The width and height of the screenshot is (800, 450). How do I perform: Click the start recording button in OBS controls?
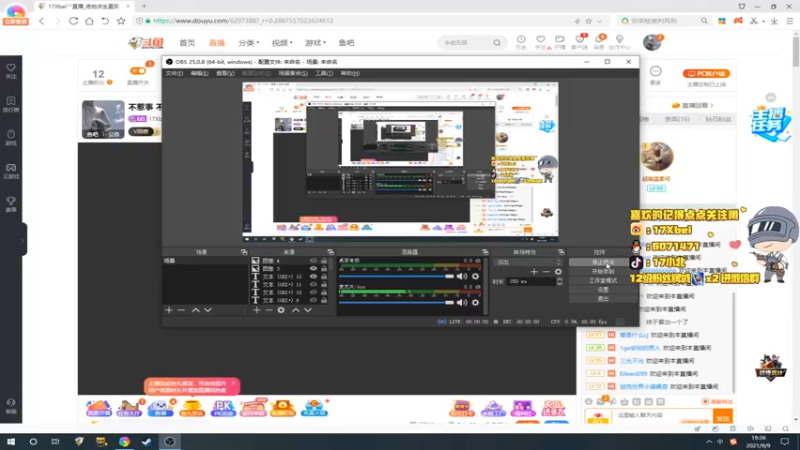pyautogui.click(x=603, y=271)
